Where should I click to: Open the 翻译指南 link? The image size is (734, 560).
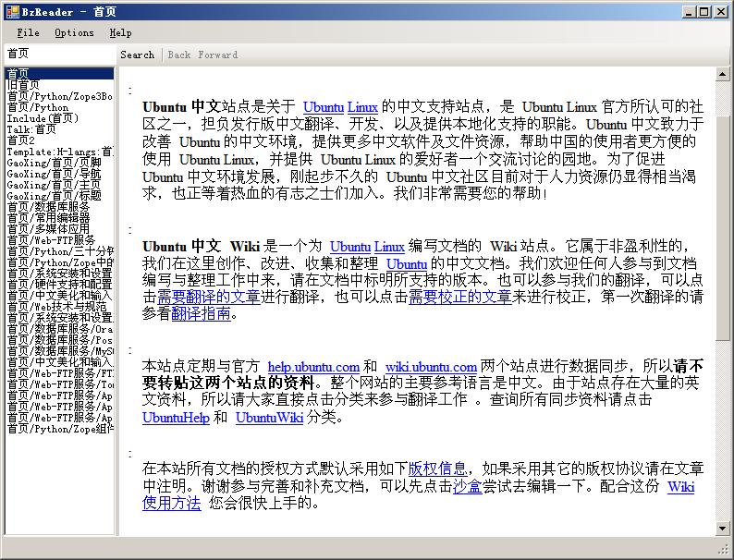click(x=202, y=313)
